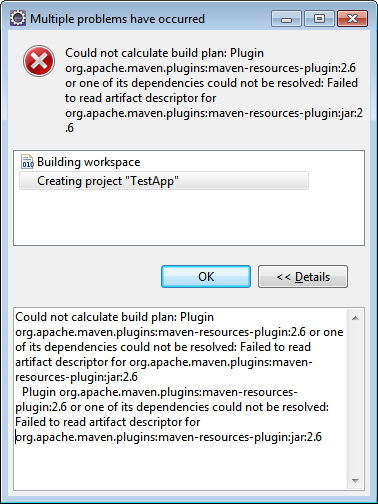Viewport: 378px width, 504px height.
Task: Click the details scrollbar up arrow
Action: click(355, 318)
